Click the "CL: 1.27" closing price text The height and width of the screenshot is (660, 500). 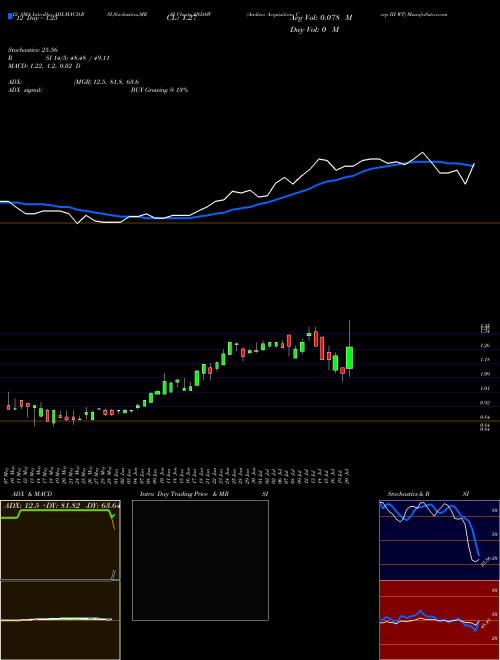click(x=181, y=18)
